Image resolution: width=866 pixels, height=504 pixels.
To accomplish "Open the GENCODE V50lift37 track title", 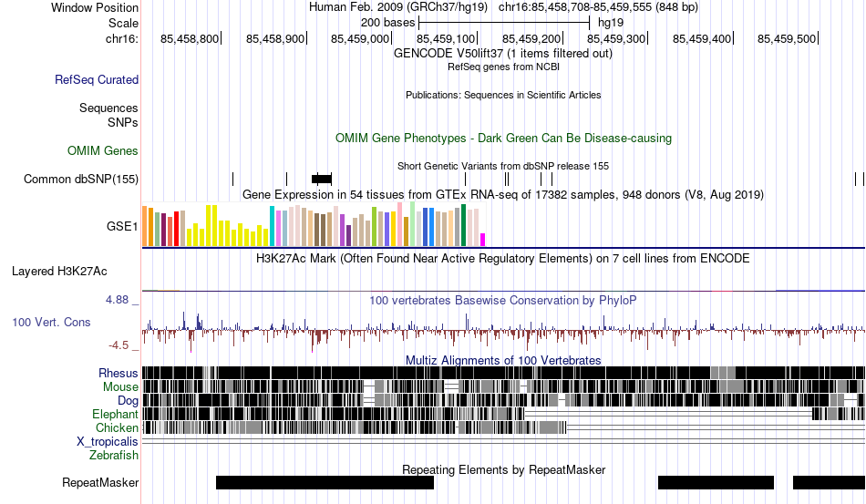I will 502,54.
